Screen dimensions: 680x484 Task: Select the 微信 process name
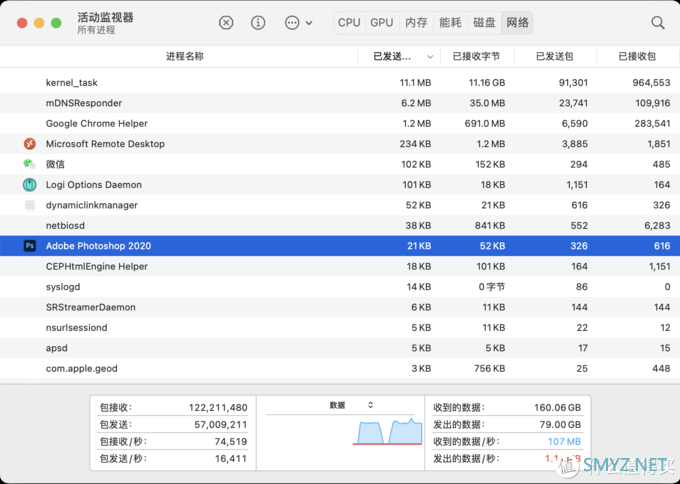tap(55, 164)
